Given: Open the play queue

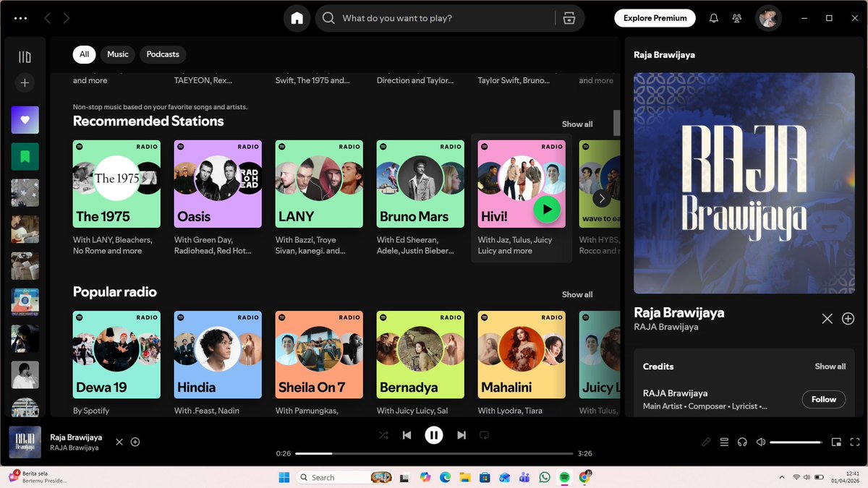Looking at the screenshot, I should coord(724,442).
